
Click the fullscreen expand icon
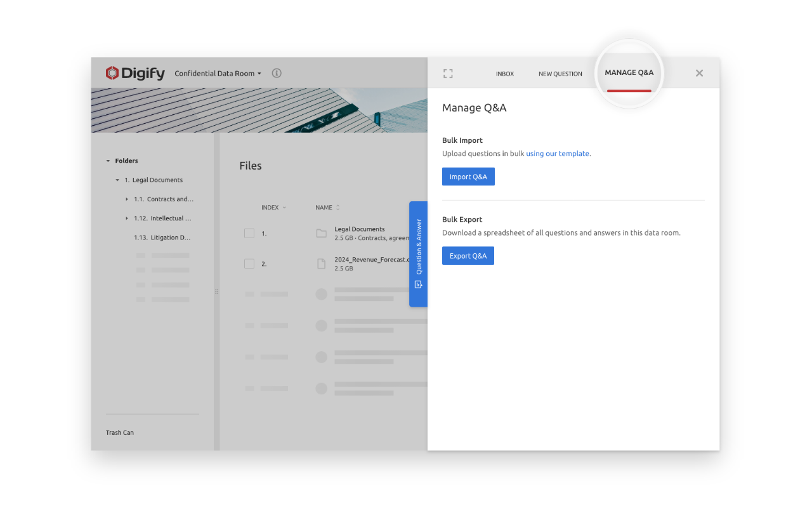(448, 74)
